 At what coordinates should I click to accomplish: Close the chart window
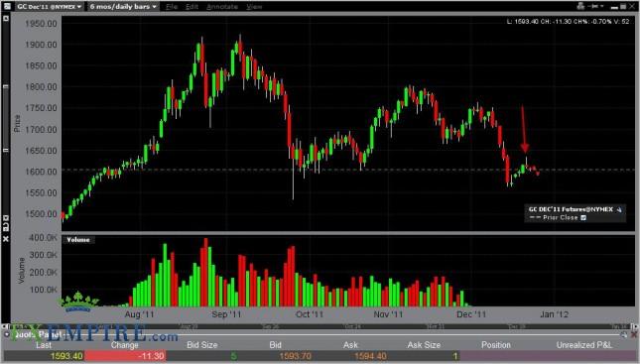[632, 7]
